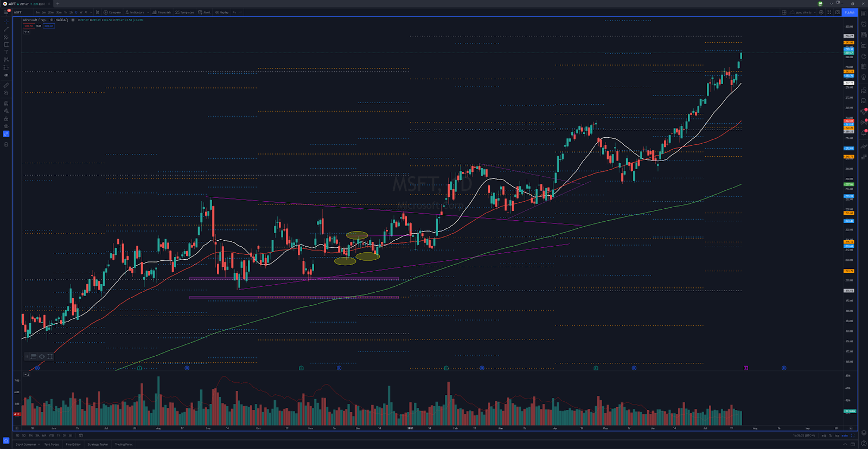Set date range to 5Y
Viewport: 868px width, 449px height.
click(x=64, y=435)
